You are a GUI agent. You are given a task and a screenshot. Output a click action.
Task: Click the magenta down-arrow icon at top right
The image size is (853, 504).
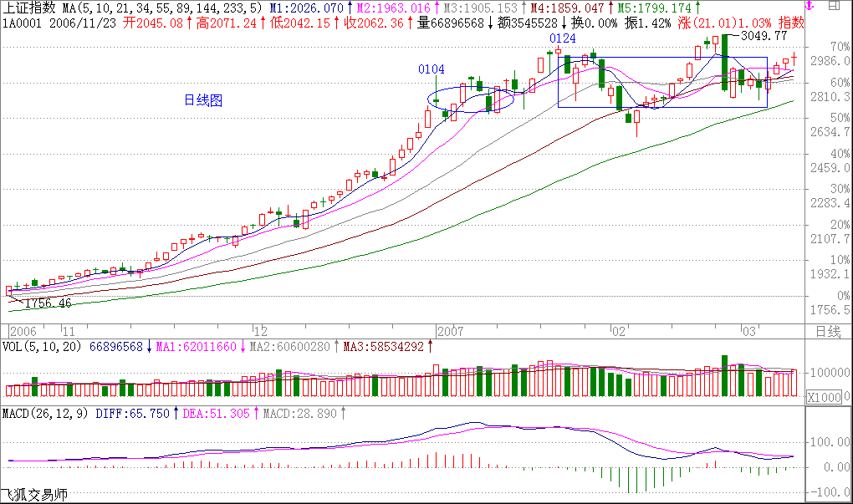click(809, 7)
